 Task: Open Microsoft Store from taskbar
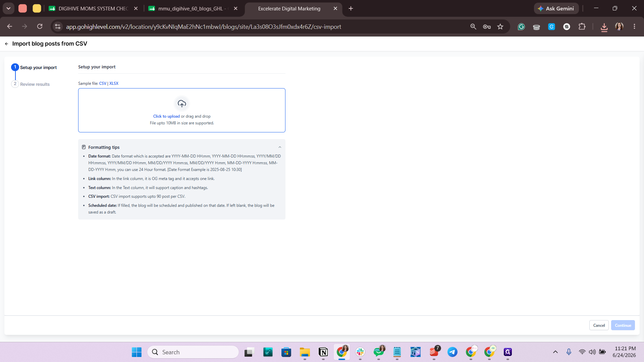pyautogui.click(x=286, y=352)
